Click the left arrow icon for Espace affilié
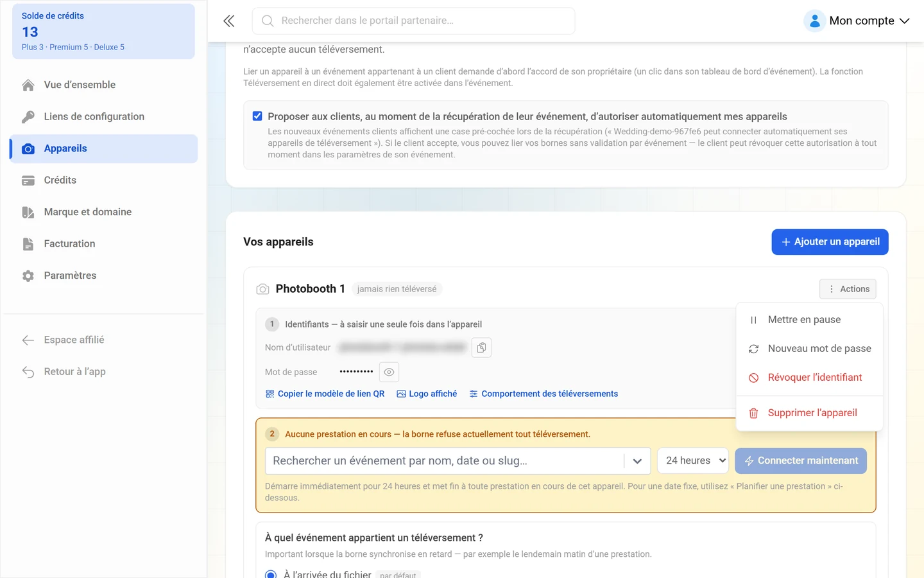This screenshot has width=924, height=578. pyautogui.click(x=28, y=340)
